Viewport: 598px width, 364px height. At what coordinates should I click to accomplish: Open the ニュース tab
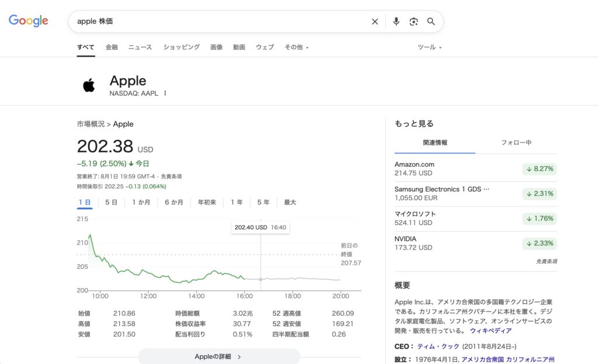pyautogui.click(x=140, y=47)
